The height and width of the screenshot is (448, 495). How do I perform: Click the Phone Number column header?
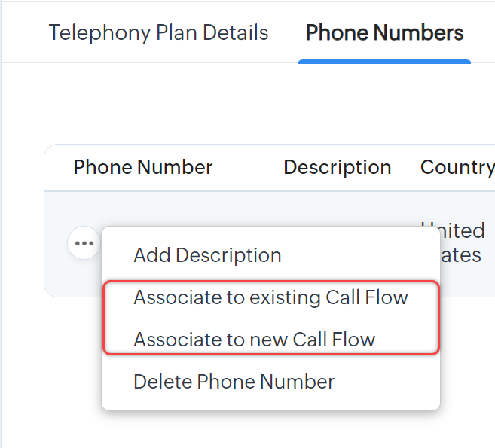pos(143,167)
